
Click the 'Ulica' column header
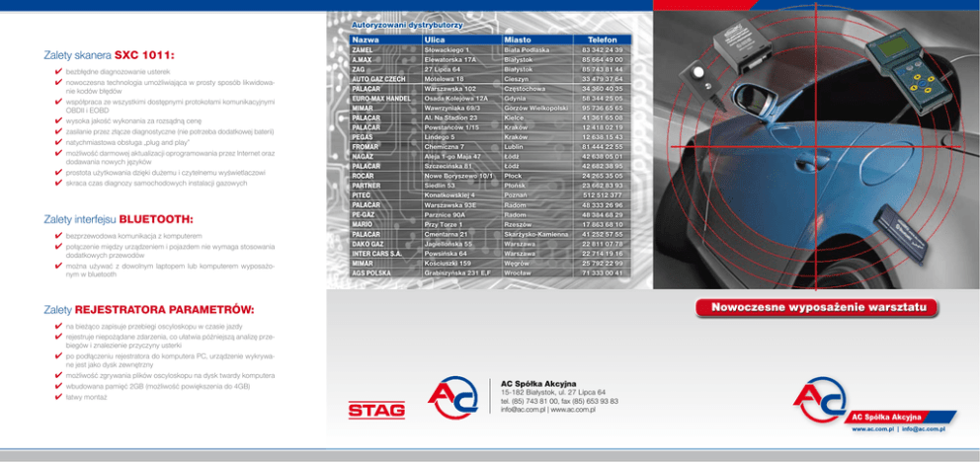pos(436,38)
